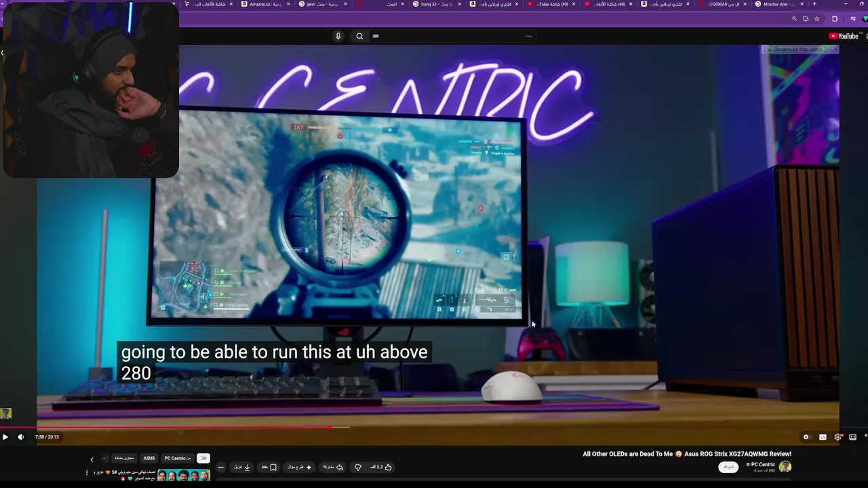Save video with bookmark icon
The image size is (868, 488).
(269, 467)
